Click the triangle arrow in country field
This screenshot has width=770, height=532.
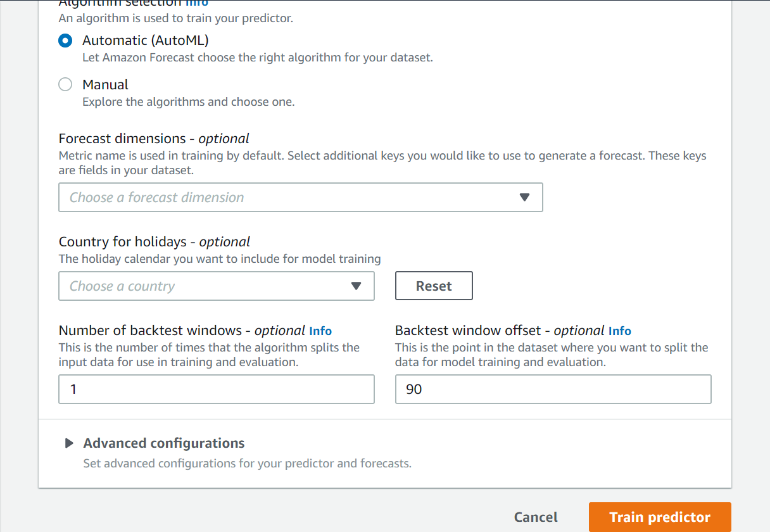[x=356, y=286]
